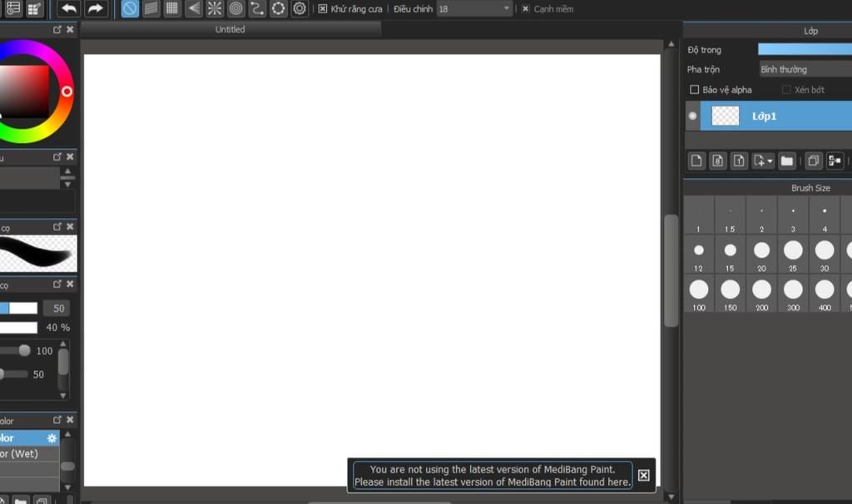Undock the color wheel panel
852x504 pixels.
pos(57,29)
